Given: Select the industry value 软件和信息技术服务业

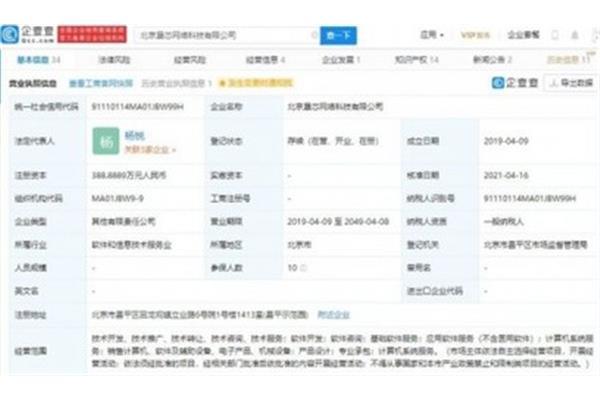Looking at the screenshot, I should click(x=131, y=245).
